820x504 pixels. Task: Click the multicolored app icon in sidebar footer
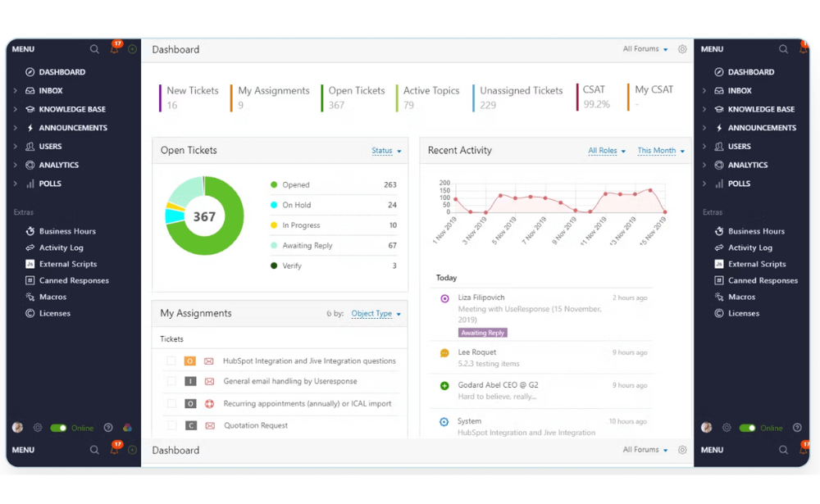click(127, 428)
